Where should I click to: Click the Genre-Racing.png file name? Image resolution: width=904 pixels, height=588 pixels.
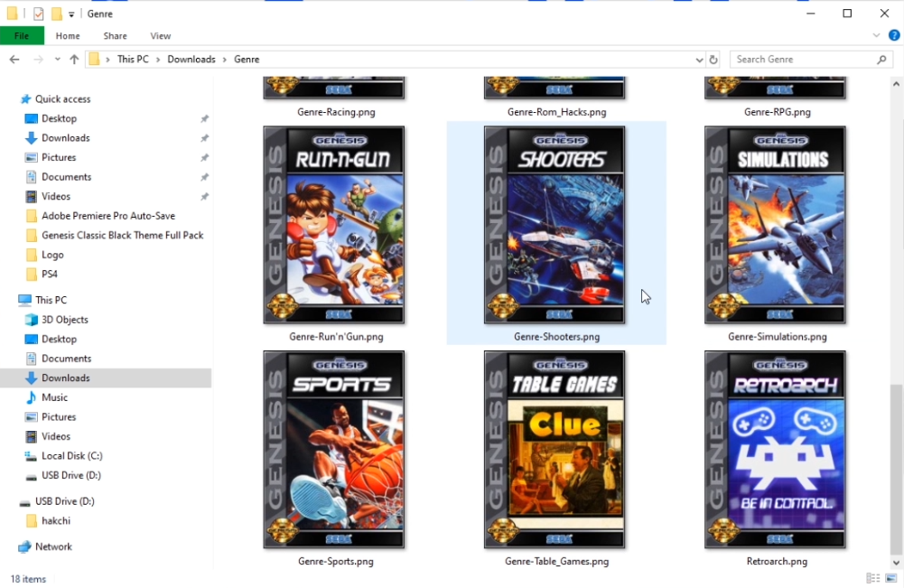336,112
